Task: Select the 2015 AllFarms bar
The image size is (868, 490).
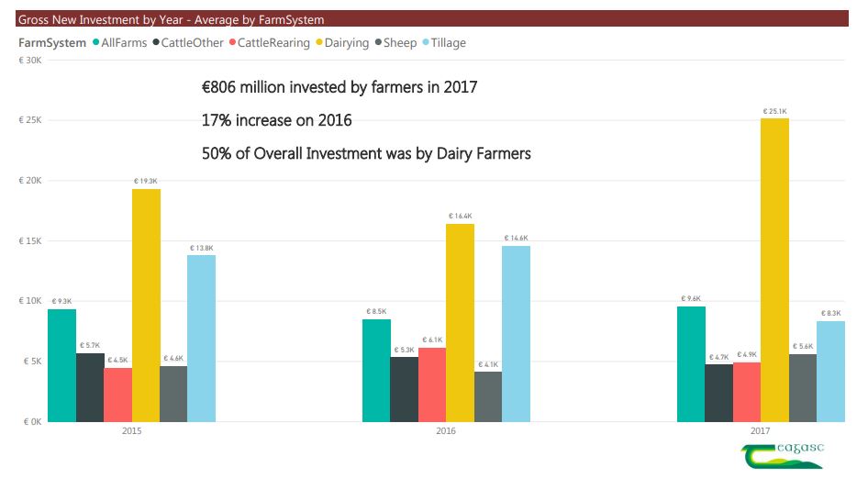Action: 61,365
